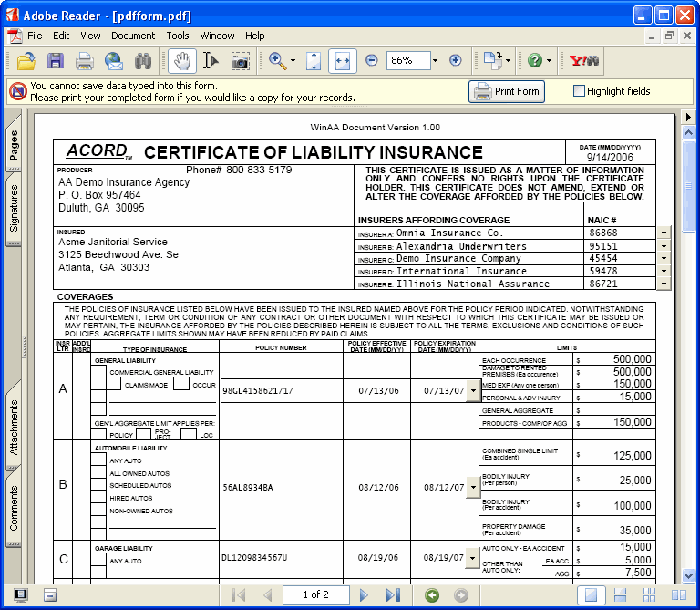Open the Document menu
The width and height of the screenshot is (700, 610).
tap(133, 36)
